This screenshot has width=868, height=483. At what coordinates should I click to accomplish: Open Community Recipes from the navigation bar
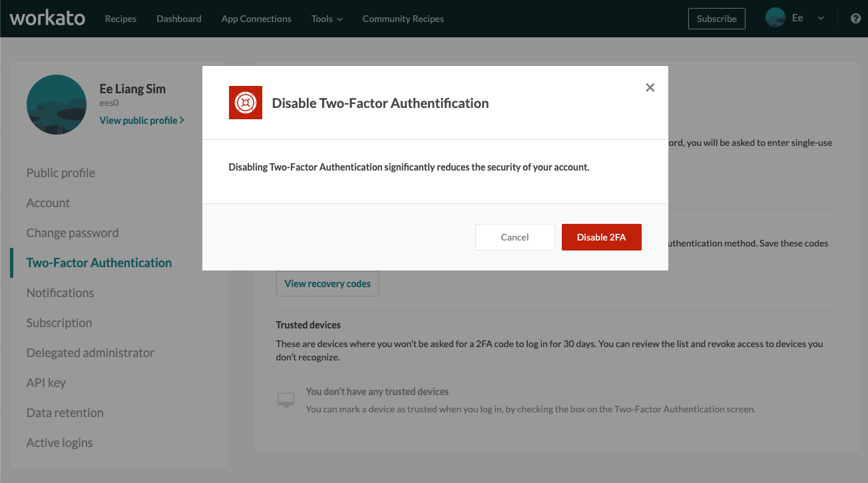(x=403, y=19)
